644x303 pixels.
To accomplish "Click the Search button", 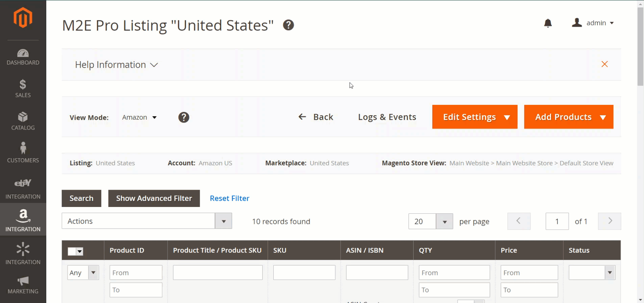I will 81,198.
